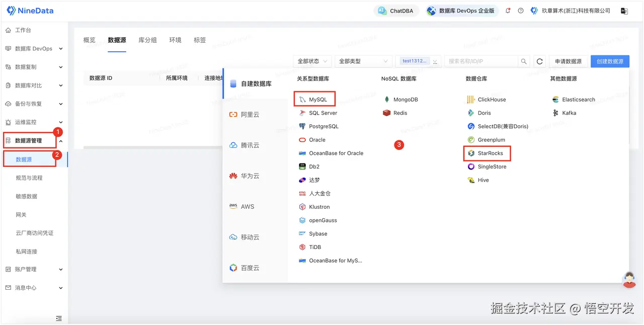This screenshot has height=325, width=644.
Task: Expand 备份与恢复 sidebar menu
Action: [x=34, y=104]
